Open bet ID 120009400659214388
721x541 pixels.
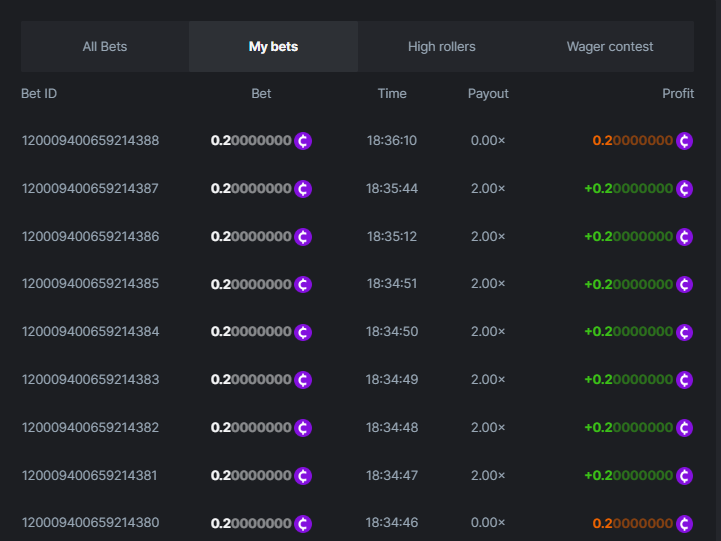tap(90, 141)
